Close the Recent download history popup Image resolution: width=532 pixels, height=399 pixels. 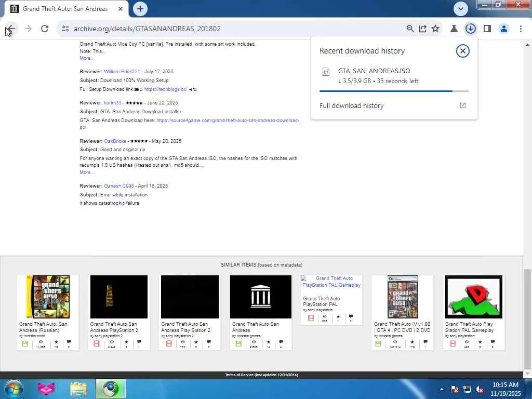coord(462,51)
